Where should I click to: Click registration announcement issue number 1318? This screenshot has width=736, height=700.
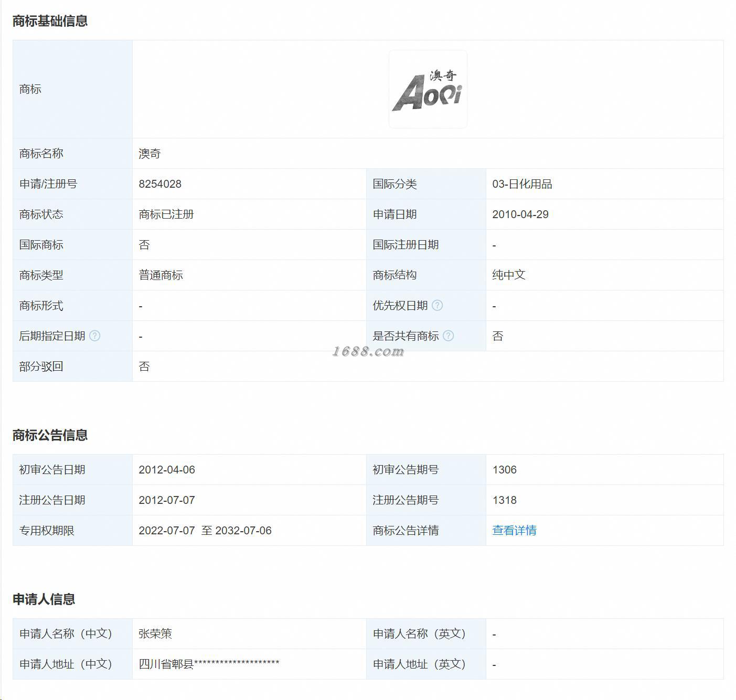tap(504, 500)
